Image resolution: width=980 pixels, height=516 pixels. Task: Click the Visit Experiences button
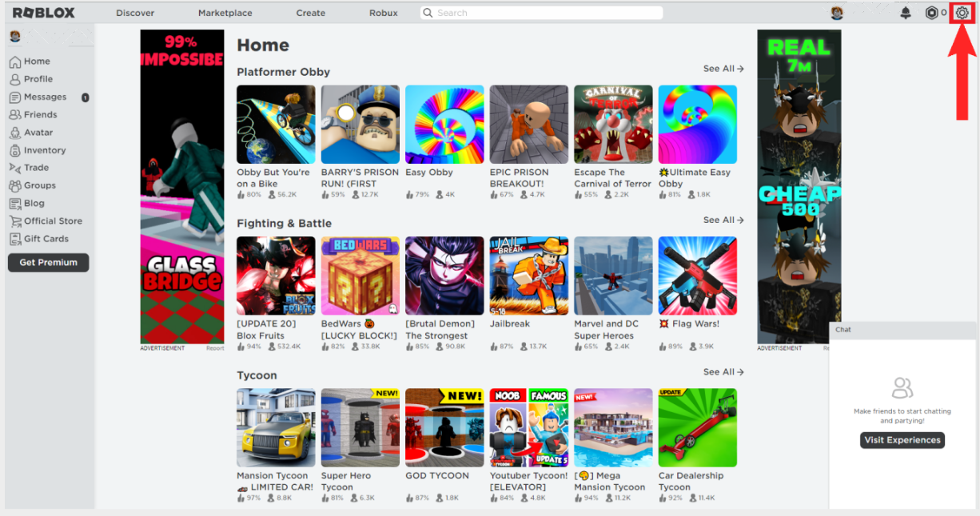[902, 440]
